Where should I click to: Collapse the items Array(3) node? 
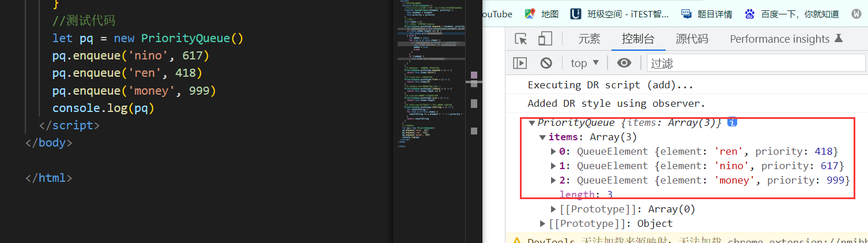[542, 137]
